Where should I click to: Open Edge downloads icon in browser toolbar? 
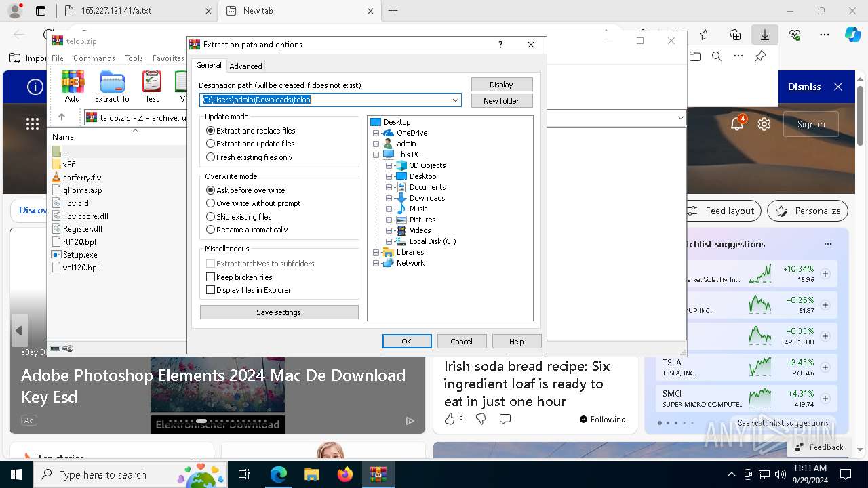point(764,35)
